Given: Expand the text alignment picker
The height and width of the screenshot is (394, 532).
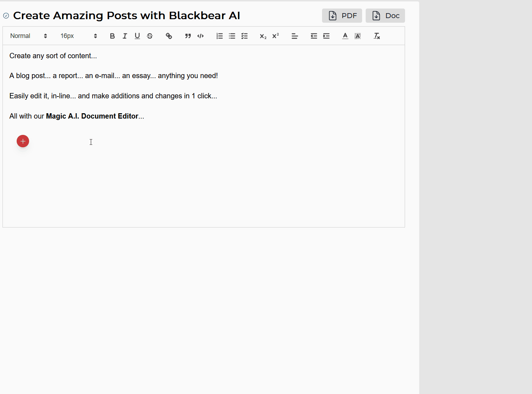Looking at the screenshot, I should (x=295, y=36).
